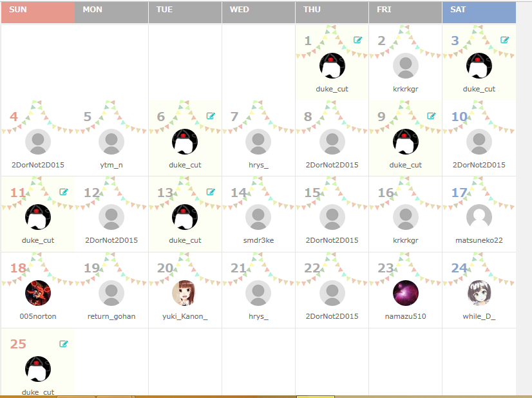Click duke_cut avatar on day 3

479,66
